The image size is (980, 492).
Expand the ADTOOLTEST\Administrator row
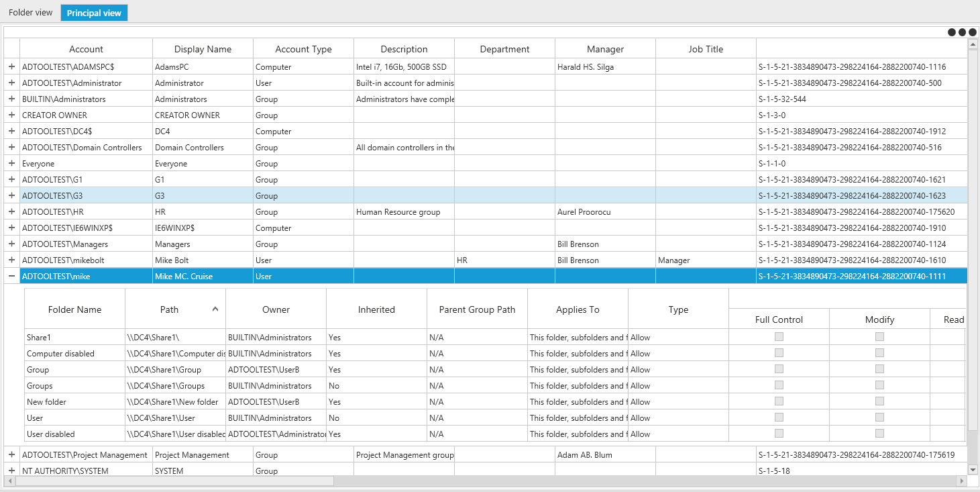11,83
